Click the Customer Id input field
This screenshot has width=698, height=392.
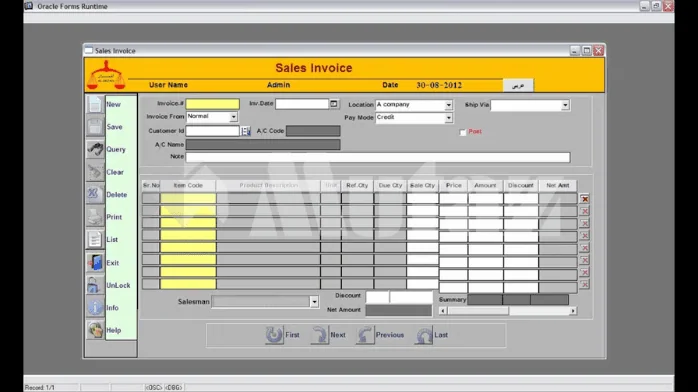pyautogui.click(x=212, y=131)
